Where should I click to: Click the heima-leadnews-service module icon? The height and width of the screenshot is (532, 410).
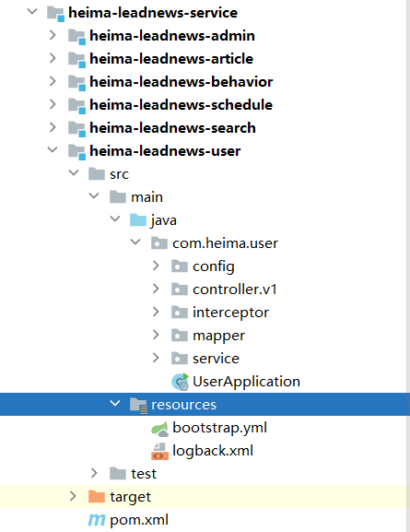[55, 14]
